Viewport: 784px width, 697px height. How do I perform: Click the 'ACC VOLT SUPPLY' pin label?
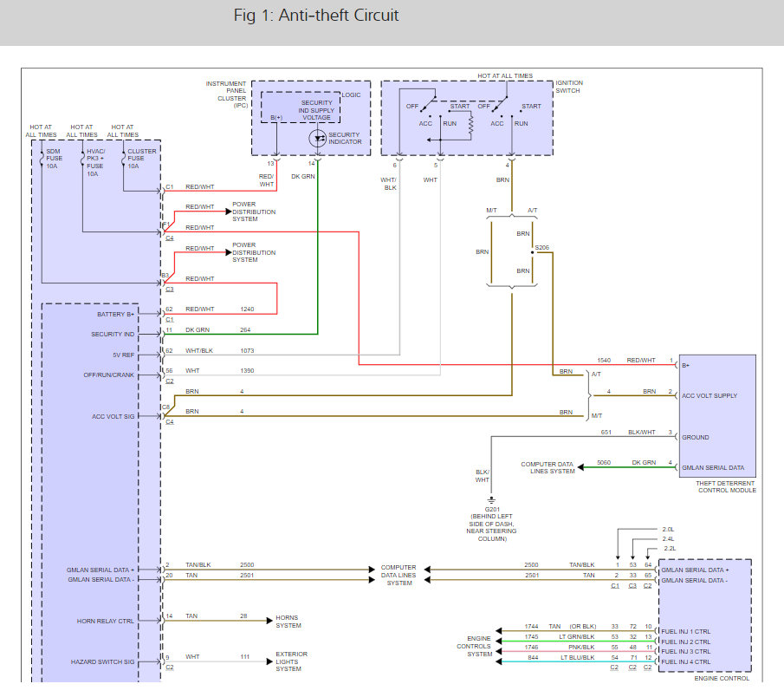709,396
